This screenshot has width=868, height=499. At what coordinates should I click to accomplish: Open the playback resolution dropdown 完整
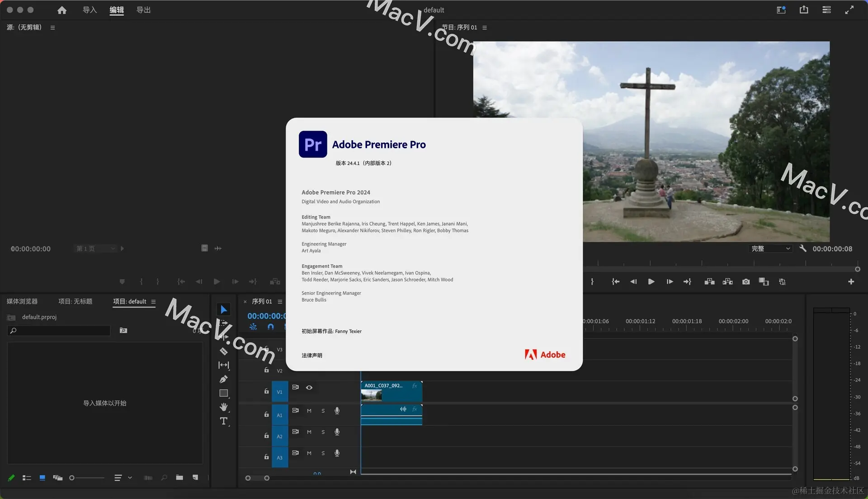coord(771,249)
